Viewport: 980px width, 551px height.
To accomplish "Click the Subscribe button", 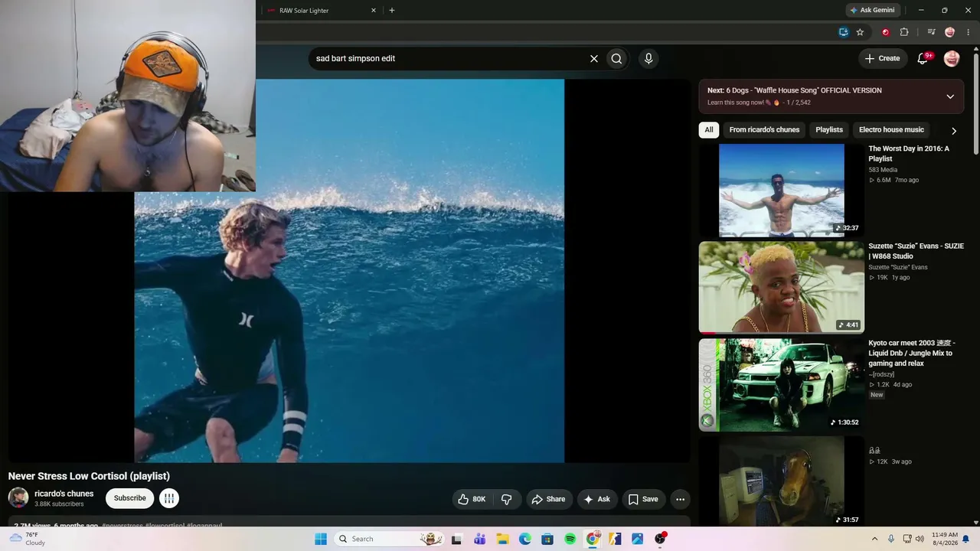I will pos(129,498).
